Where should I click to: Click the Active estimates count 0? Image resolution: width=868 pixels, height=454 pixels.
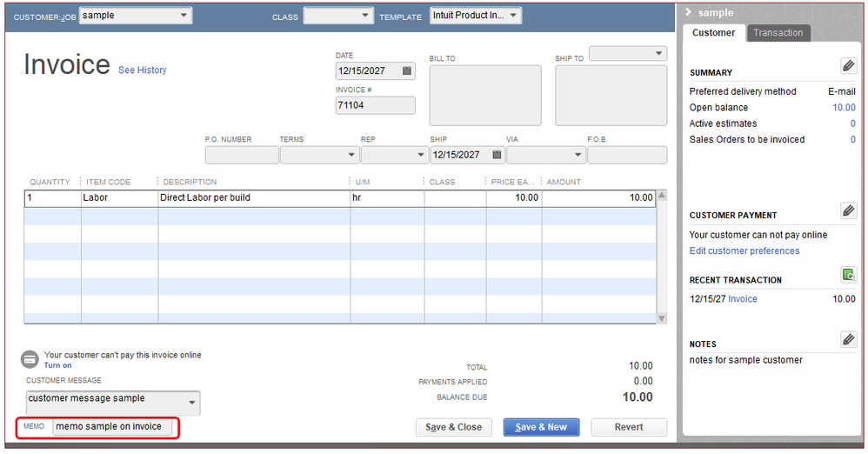852,124
